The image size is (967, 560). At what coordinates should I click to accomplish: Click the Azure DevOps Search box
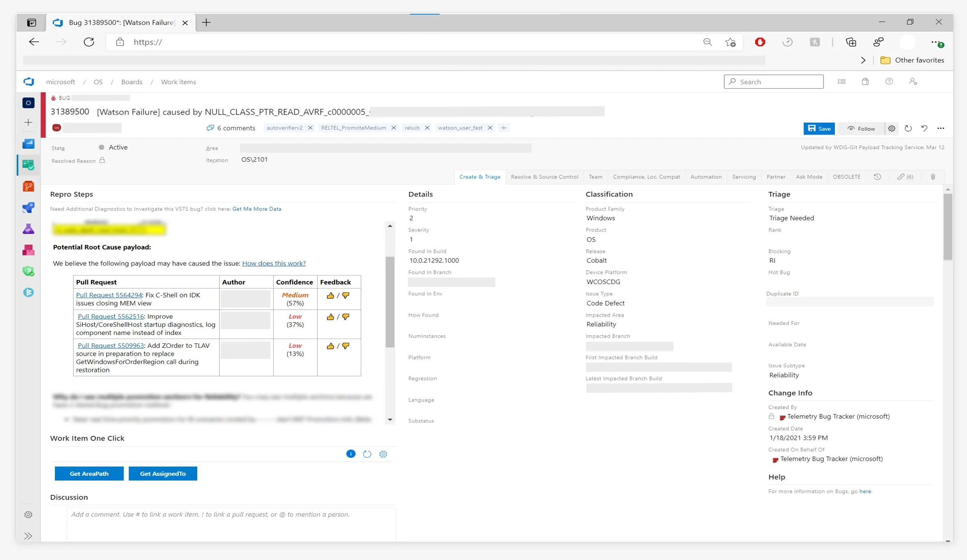pyautogui.click(x=773, y=82)
